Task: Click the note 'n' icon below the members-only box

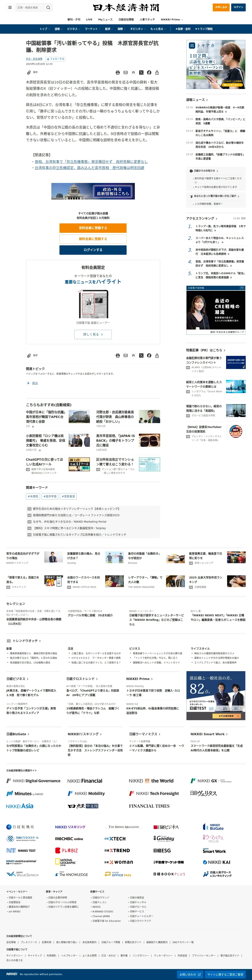Action: click(x=133, y=355)
